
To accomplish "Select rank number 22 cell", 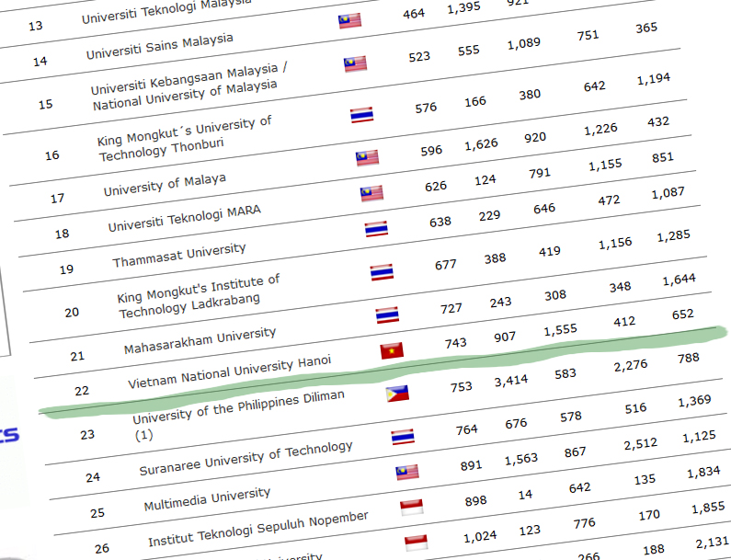I will click(82, 391).
